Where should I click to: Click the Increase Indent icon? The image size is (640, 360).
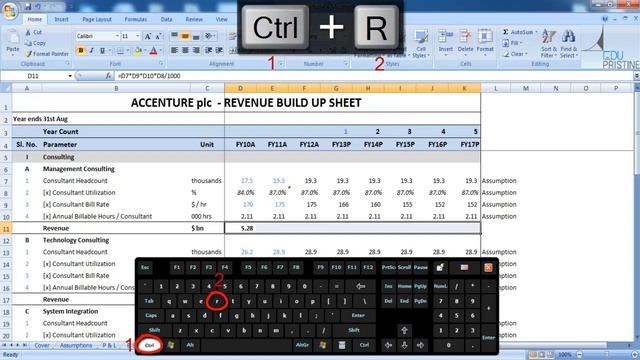(219, 50)
